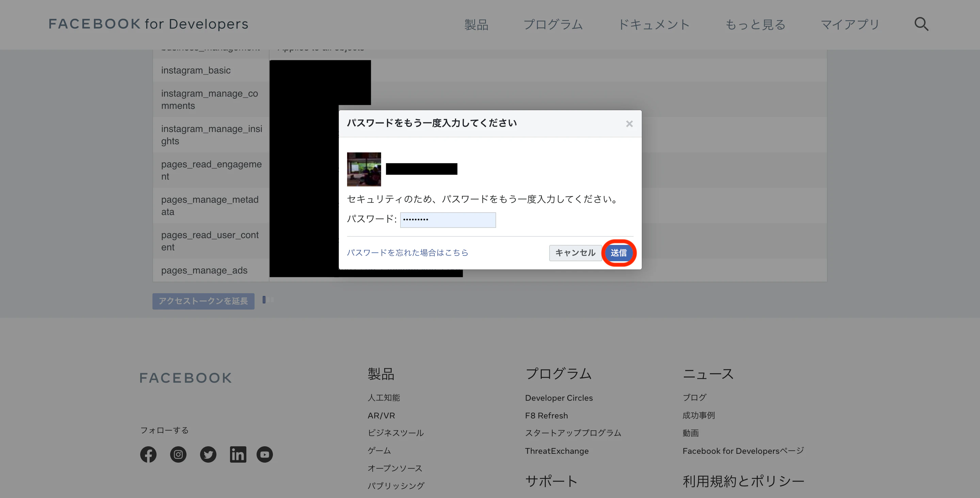
Task: Submit password with 送信 button
Action: coord(619,253)
